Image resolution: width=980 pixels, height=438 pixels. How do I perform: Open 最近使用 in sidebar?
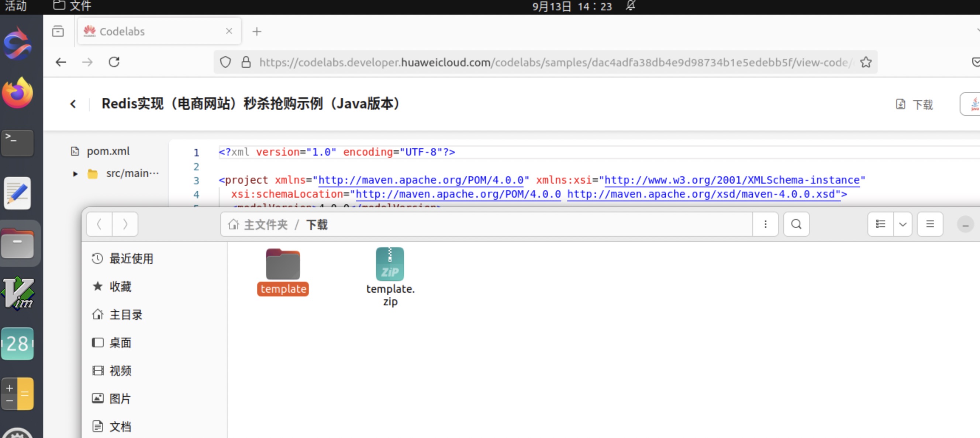click(131, 258)
